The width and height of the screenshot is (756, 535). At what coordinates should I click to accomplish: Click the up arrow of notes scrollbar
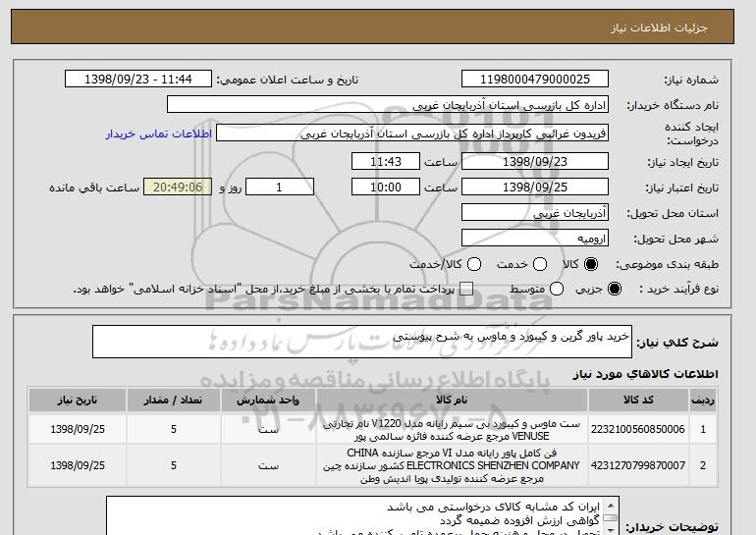click(x=611, y=506)
